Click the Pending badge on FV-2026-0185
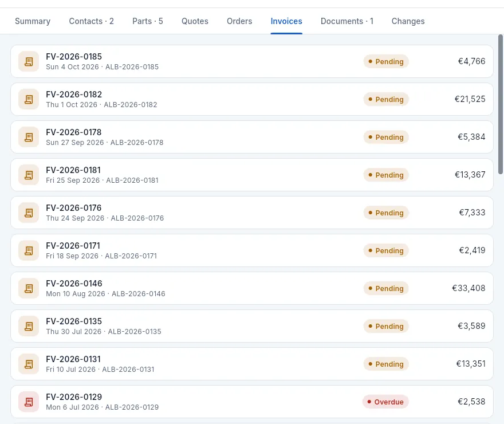504x424 pixels. [386, 61]
